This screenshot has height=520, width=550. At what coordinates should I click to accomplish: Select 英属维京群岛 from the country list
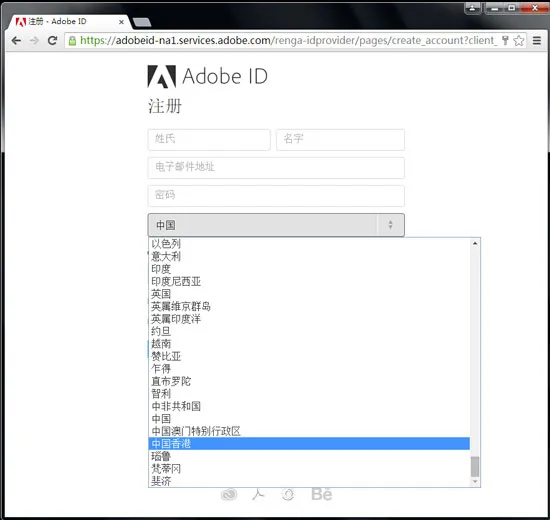(309, 306)
